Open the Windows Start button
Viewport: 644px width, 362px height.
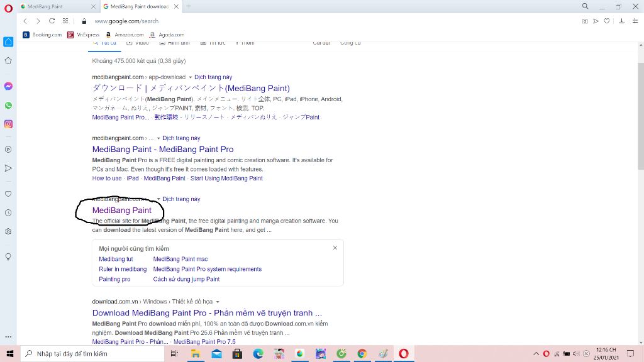(10, 353)
